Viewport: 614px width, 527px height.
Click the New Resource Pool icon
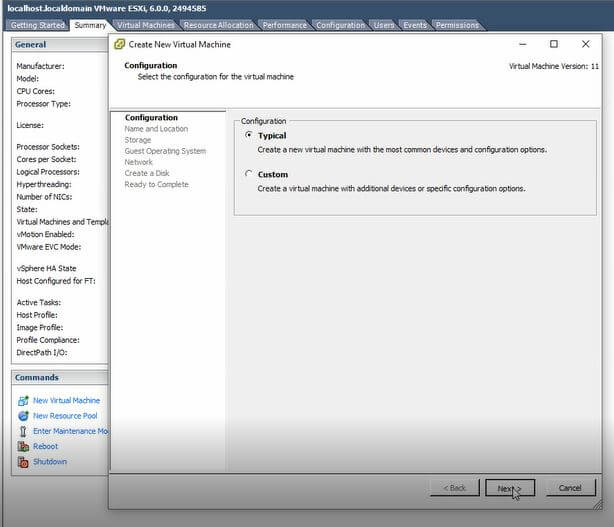[x=23, y=416]
